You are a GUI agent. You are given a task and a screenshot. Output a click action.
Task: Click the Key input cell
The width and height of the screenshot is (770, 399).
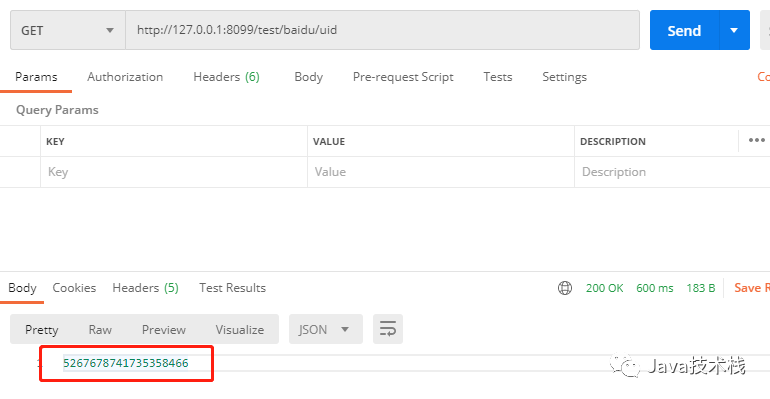click(x=174, y=172)
